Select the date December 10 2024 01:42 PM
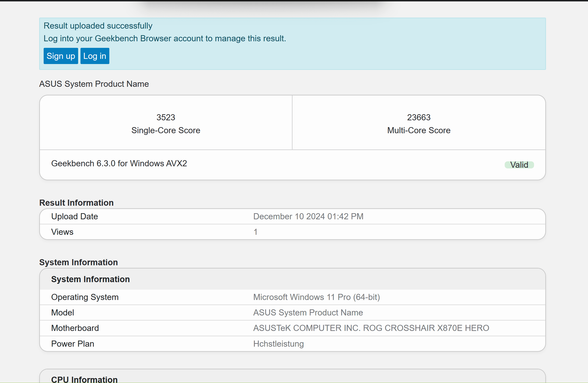 pos(308,216)
